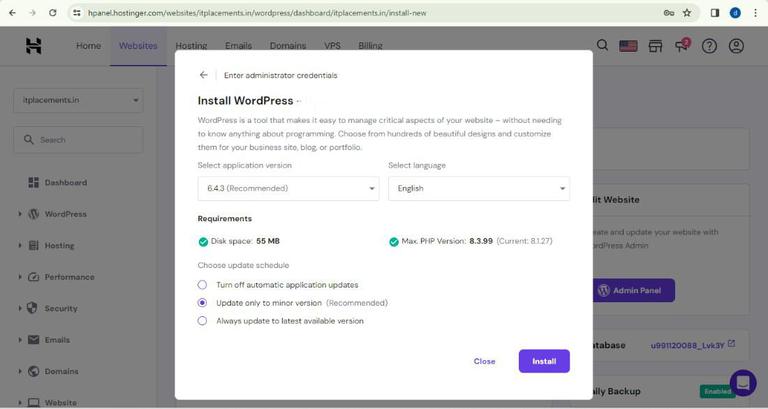Open the application version dropdown
The image size is (768, 409).
pyautogui.click(x=288, y=188)
